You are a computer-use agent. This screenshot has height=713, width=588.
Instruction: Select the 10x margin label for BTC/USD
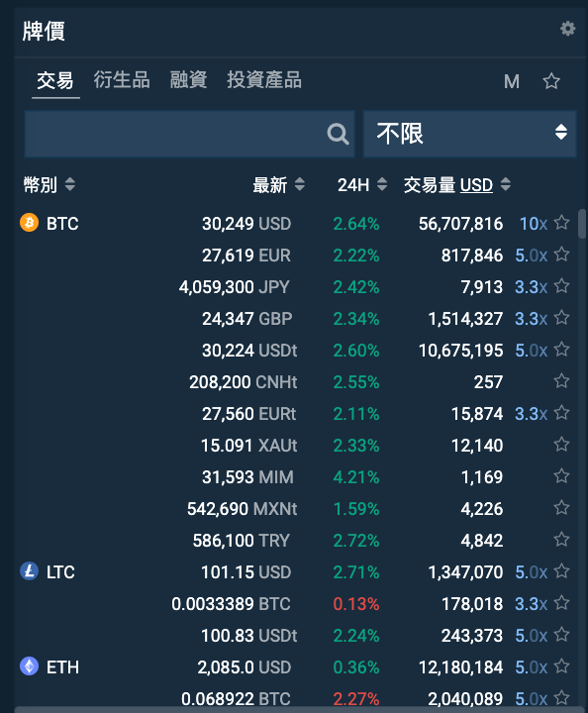[533, 224]
